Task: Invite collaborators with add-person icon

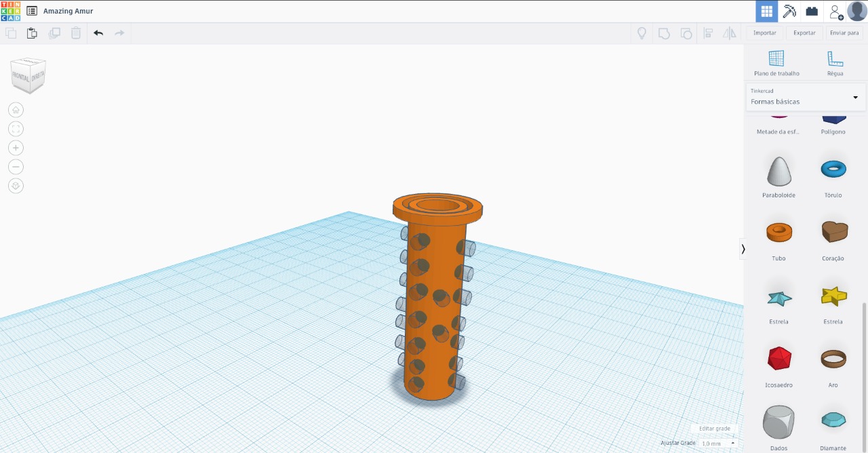Action: 835,12
